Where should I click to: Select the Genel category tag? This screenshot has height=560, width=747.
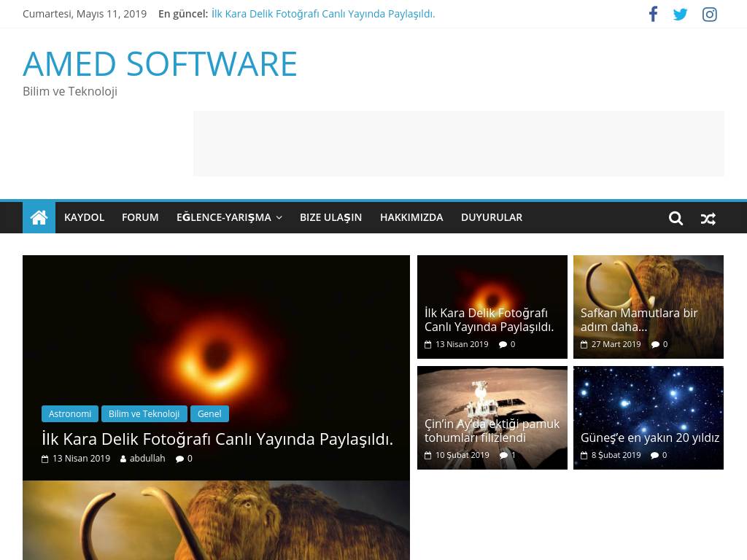coord(209,414)
